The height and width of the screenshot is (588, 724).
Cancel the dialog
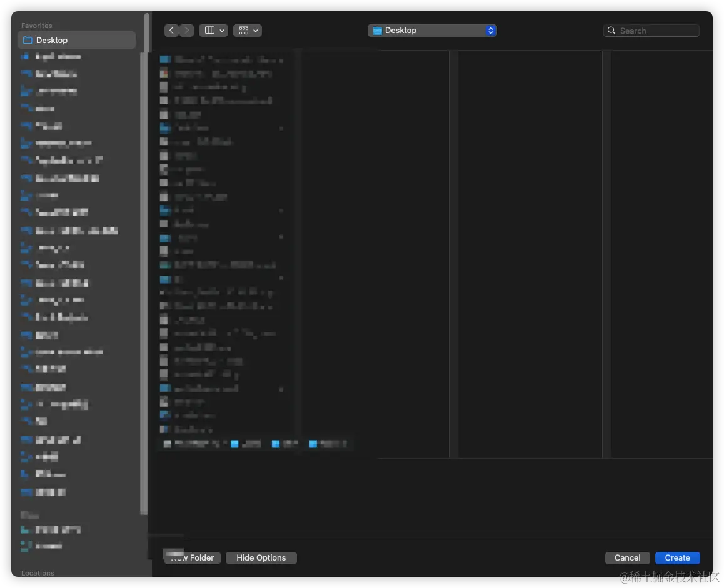tap(627, 557)
